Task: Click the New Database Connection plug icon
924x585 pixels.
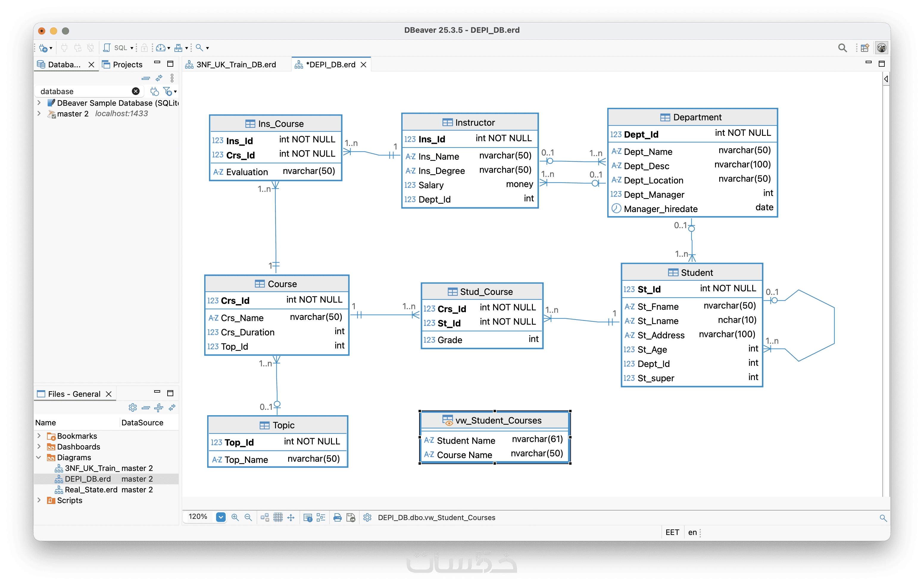Action: (x=43, y=48)
